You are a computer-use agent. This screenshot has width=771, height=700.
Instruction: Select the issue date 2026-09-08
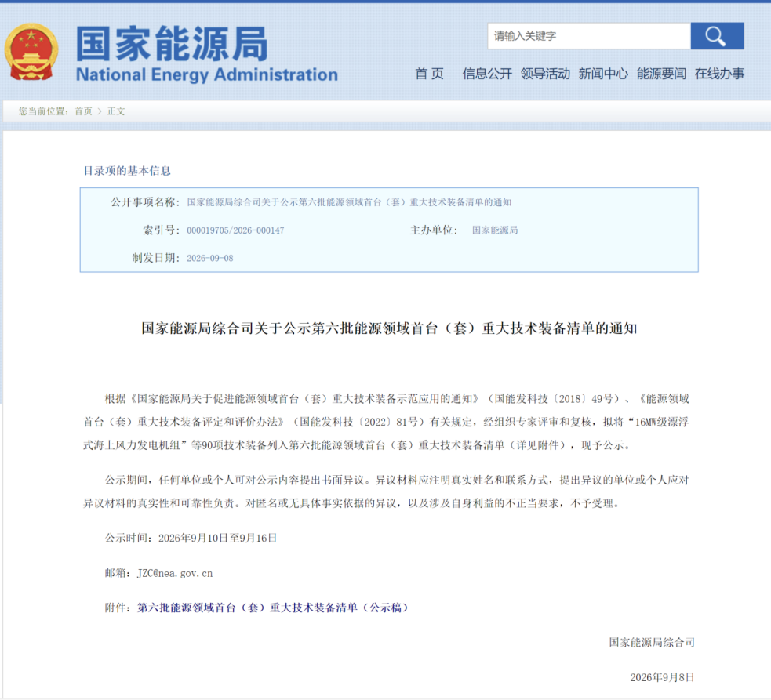tap(210, 259)
